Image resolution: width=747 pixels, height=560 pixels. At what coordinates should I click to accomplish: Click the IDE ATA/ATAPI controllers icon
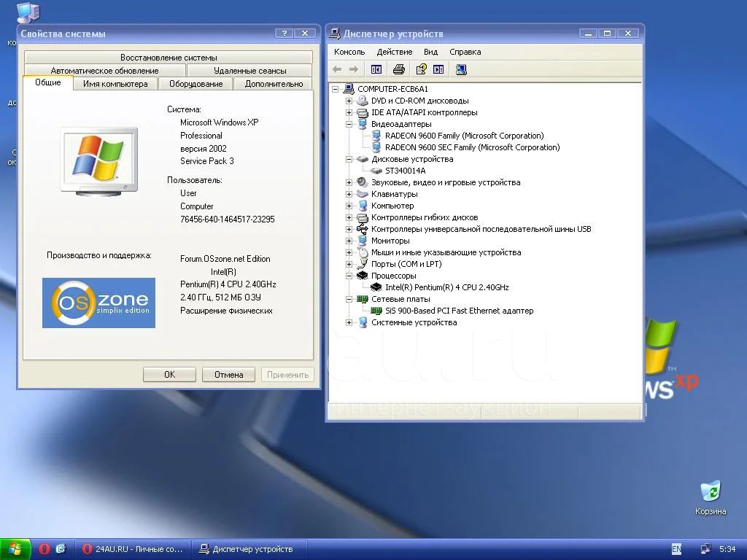pos(363,112)
